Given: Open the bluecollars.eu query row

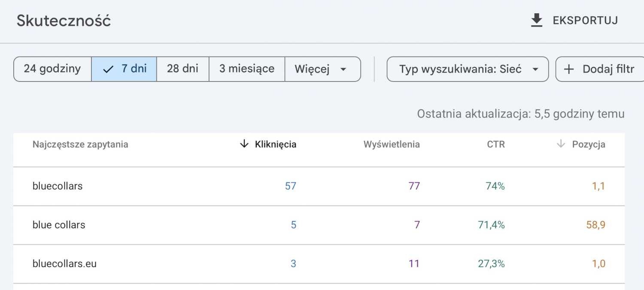Looking at the screenshot, I should tap(64, 263).
